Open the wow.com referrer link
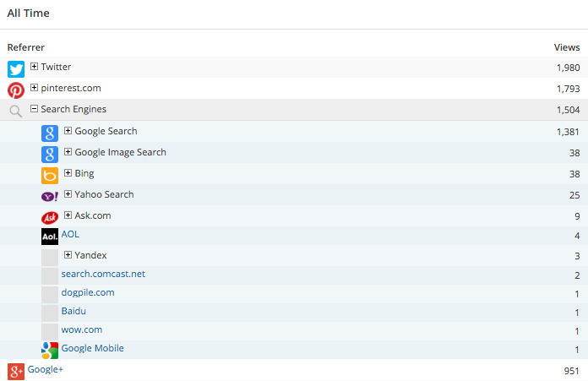588x381 pixels. coord(82,329)
